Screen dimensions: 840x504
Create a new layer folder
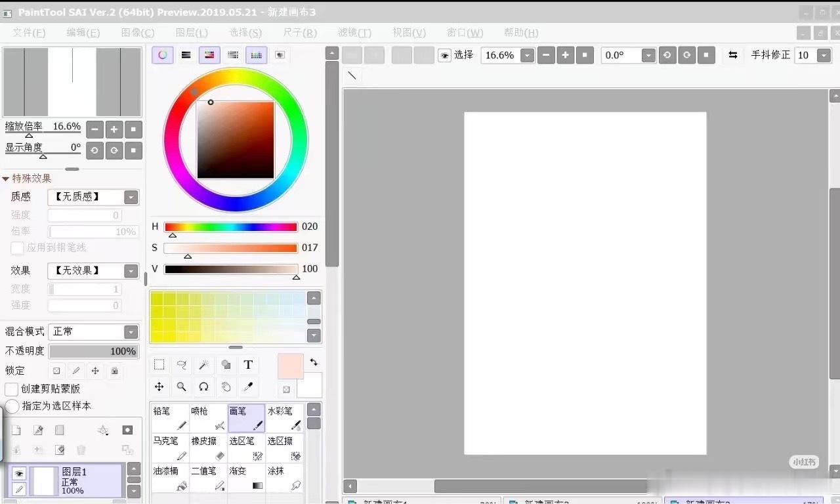coord(60,430)
